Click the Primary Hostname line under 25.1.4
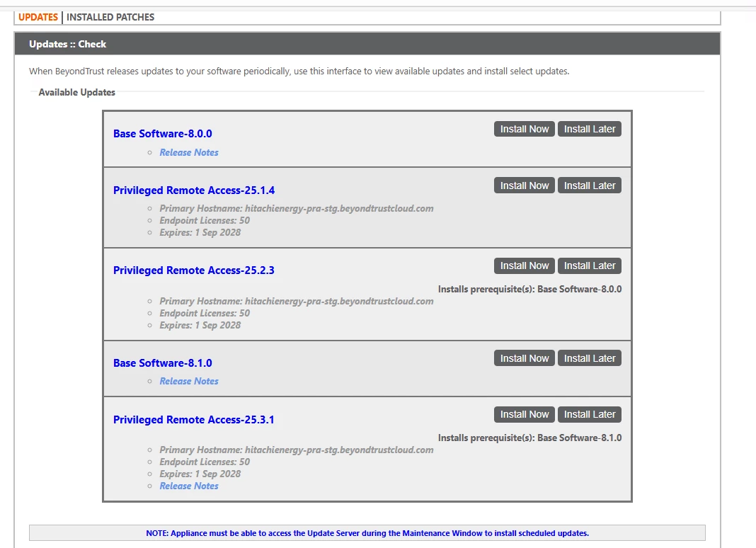Screen dimensions: 756x548 click(x=297, y=208)
